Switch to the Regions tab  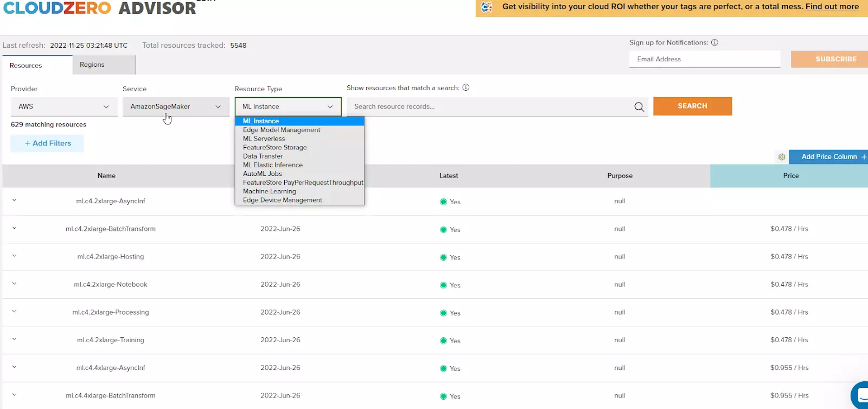point(104,65)
